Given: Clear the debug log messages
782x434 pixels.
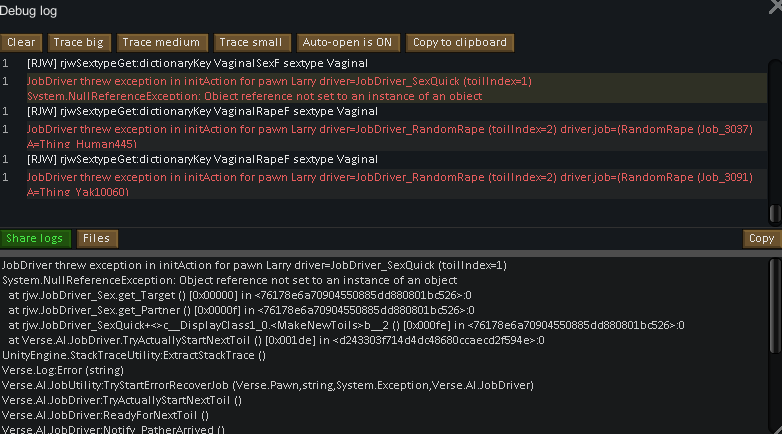Looking at the screenshot, I should click(21, 42).
